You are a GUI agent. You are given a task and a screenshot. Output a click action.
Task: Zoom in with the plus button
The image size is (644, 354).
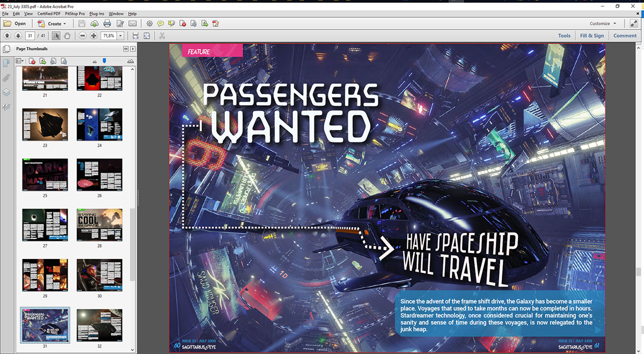(x=94, y=36)
